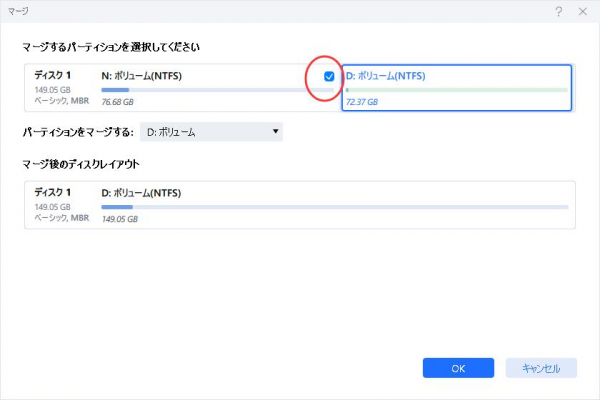Click the merged D: volume usage bar
The image size is (600, 400).
point(334,207)
